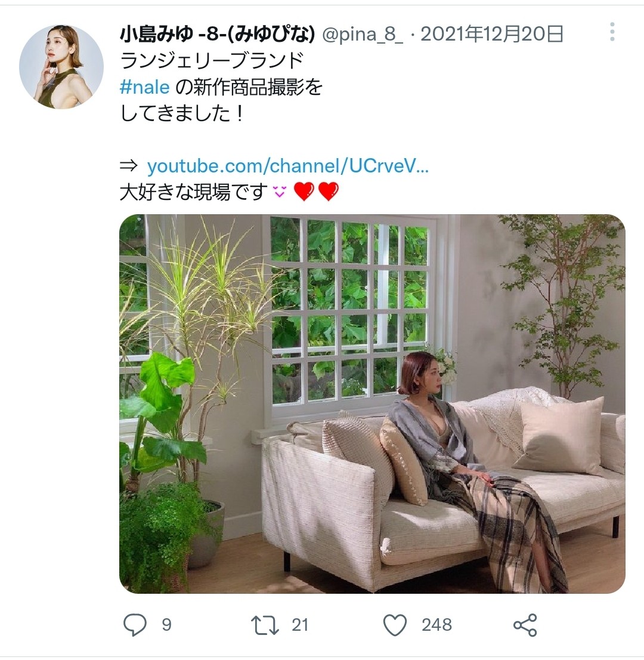Open the attached sofa room photo
This screenshot has width=644, height=660.
tap(372, 403)
